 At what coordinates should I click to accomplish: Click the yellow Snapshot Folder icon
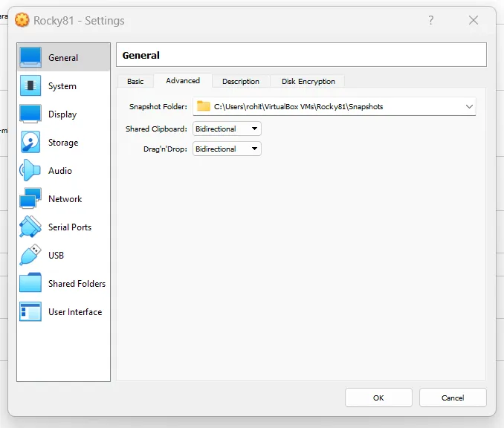click(204, 106)
